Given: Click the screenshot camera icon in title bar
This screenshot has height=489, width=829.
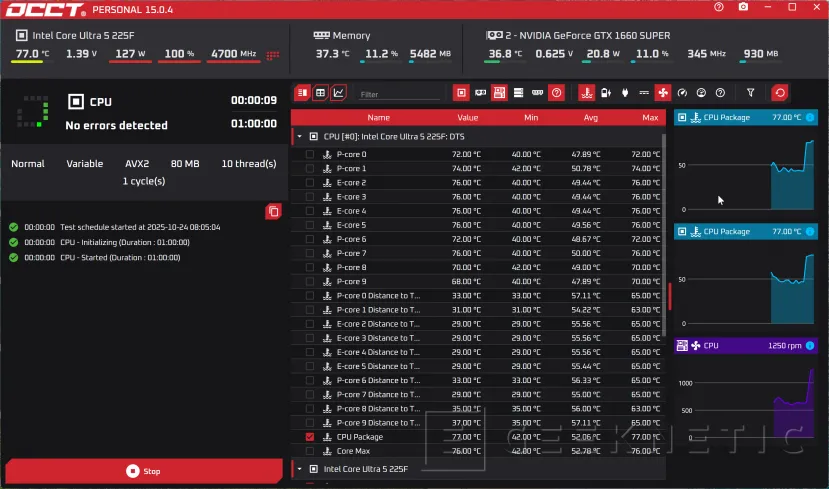Looking at the screenshot, I should pos(743,8).
